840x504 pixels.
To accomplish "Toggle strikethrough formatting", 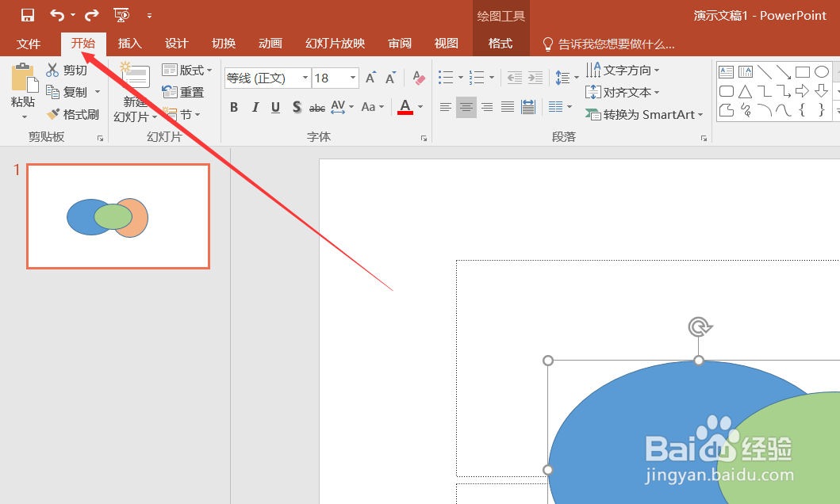I will 317,108.
